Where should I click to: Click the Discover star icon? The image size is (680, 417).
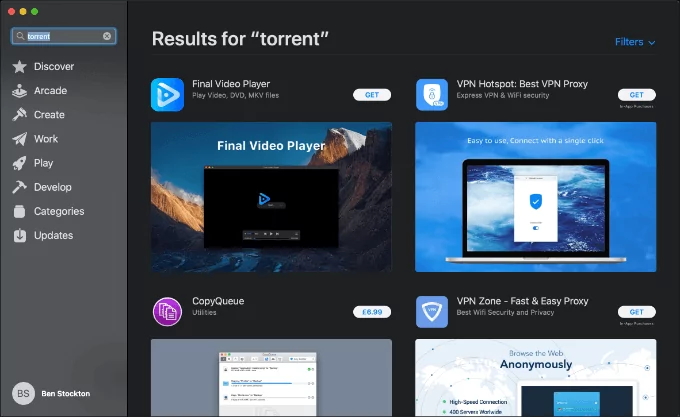click(x=19, y=66)
